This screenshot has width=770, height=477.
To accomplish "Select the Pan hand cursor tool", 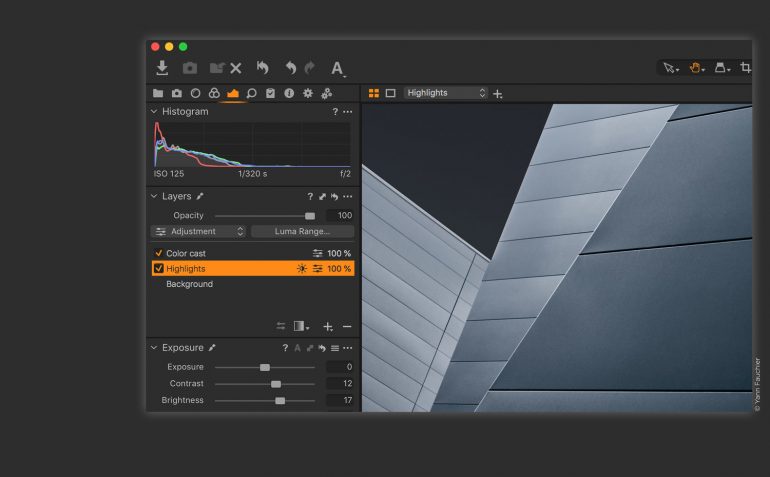I will click(696, 68).
